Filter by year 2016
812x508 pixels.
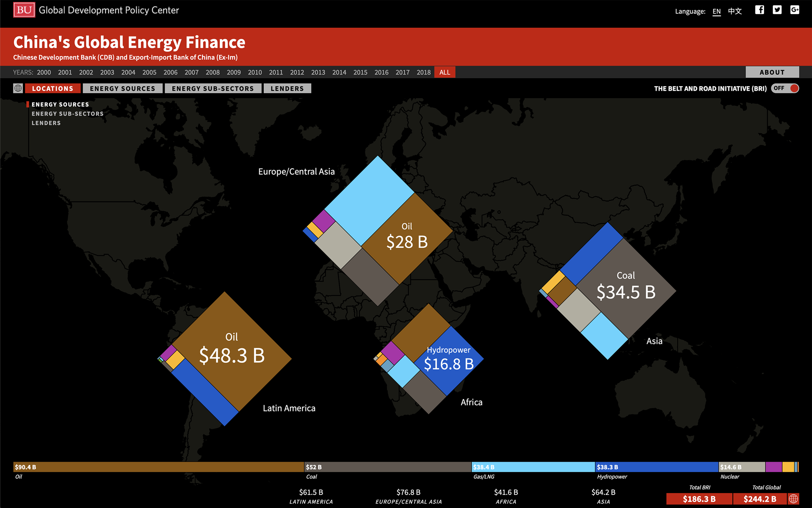point(382,72)
